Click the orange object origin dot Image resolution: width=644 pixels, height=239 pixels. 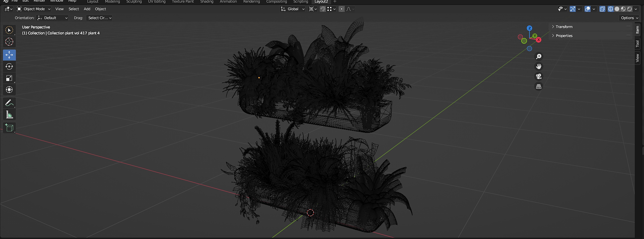click(x=259, y=78)
